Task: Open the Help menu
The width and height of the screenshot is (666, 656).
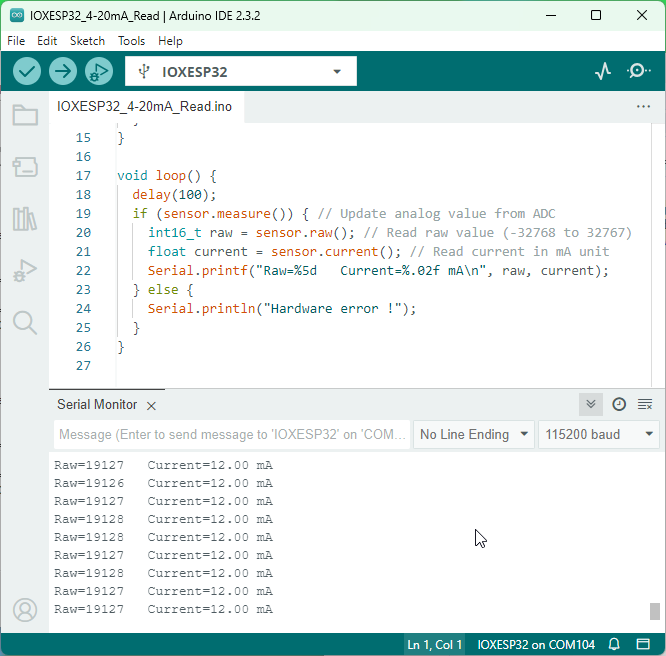Action: (170, 41)
